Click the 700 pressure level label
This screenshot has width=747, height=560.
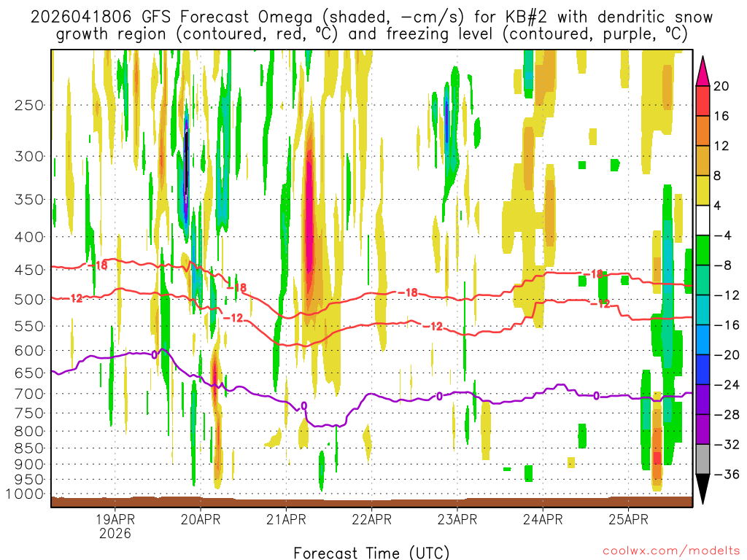(29, 394)
